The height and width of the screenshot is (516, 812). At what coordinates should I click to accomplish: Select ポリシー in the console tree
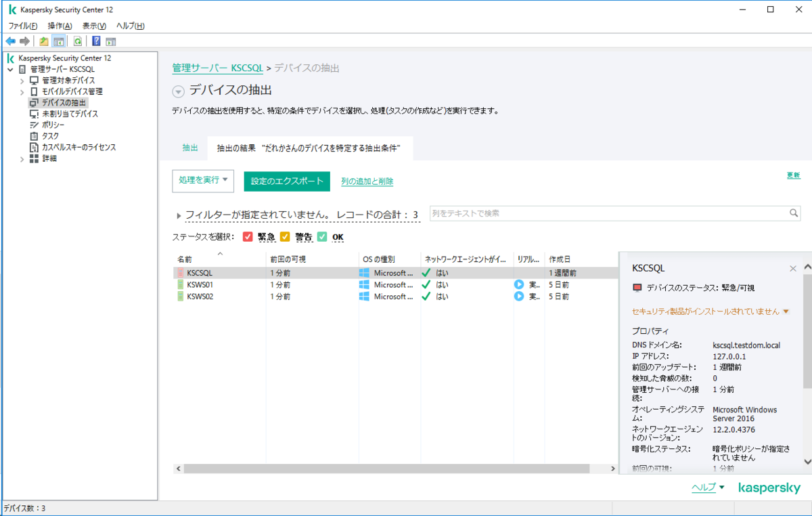(x=53, y=125)
